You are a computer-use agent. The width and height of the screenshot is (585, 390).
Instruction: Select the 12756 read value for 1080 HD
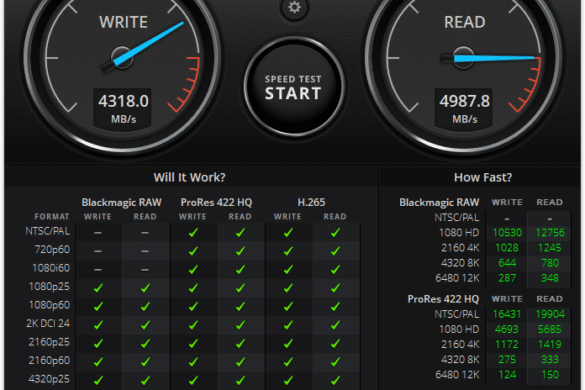click(550, 233)
